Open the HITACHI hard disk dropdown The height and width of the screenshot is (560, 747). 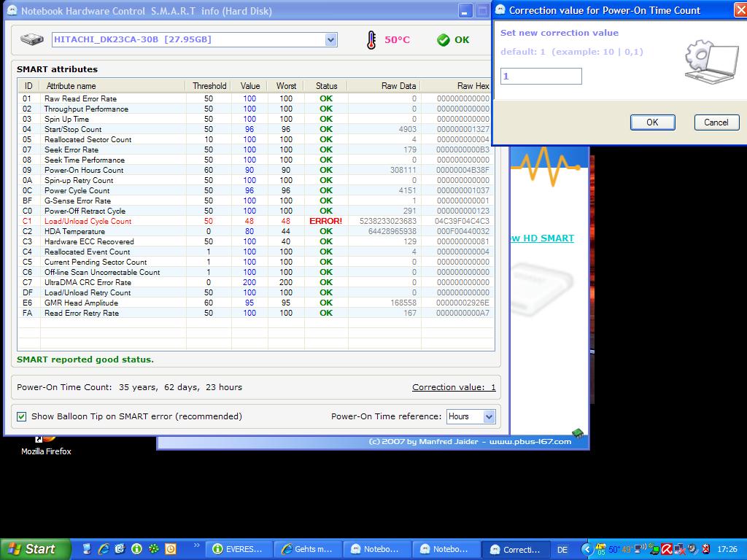click(x=330, y=40)
